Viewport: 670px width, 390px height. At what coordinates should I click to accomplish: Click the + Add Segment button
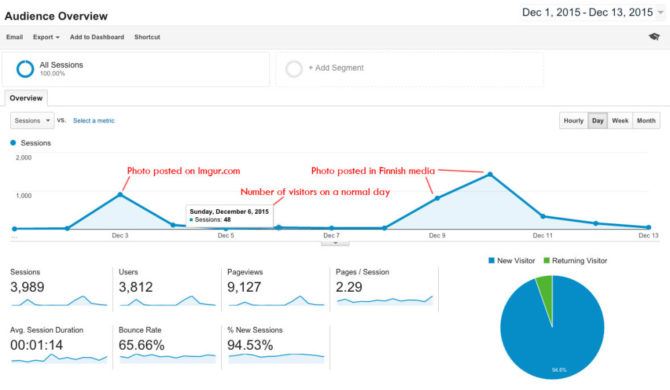tap(336, 67)
